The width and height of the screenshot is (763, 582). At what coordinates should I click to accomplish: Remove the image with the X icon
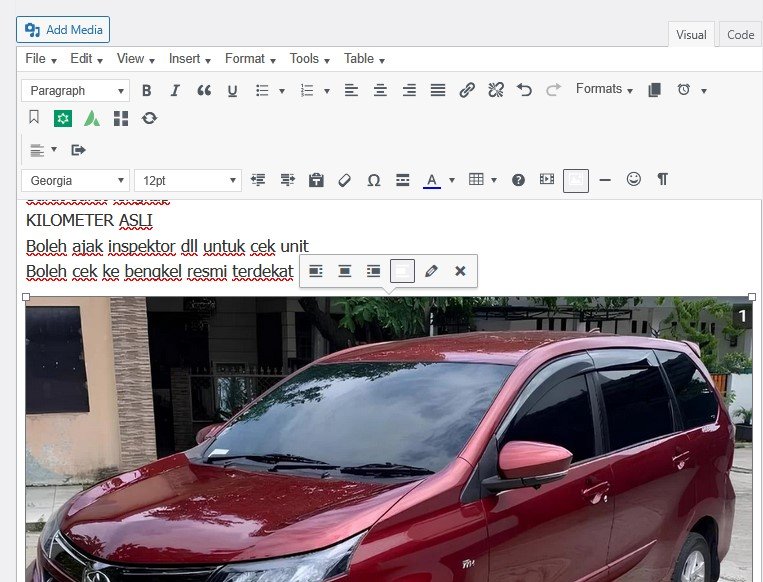point(460,271)
